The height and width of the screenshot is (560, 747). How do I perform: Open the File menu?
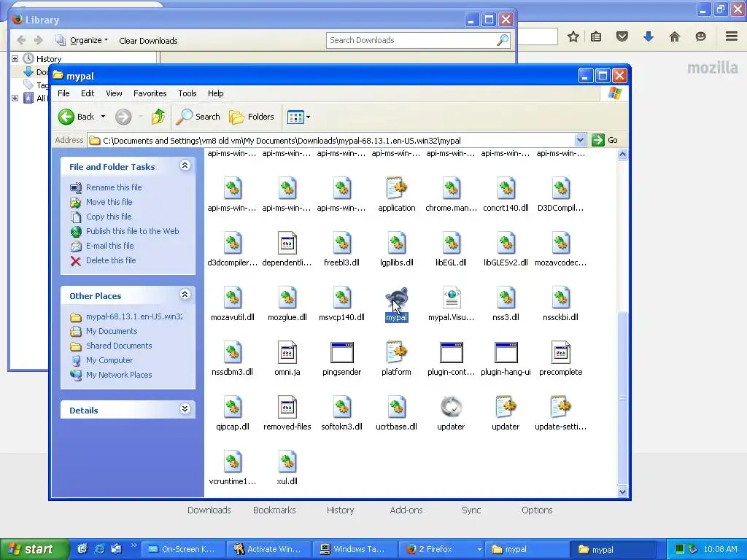click(64, 93)
